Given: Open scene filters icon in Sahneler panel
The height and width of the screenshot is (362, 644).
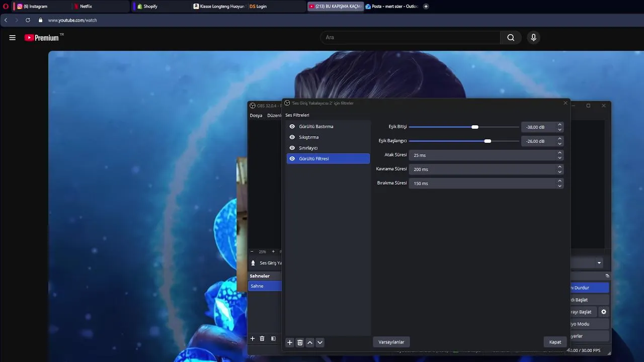Looking at the screenshot, I should (273, 339).
